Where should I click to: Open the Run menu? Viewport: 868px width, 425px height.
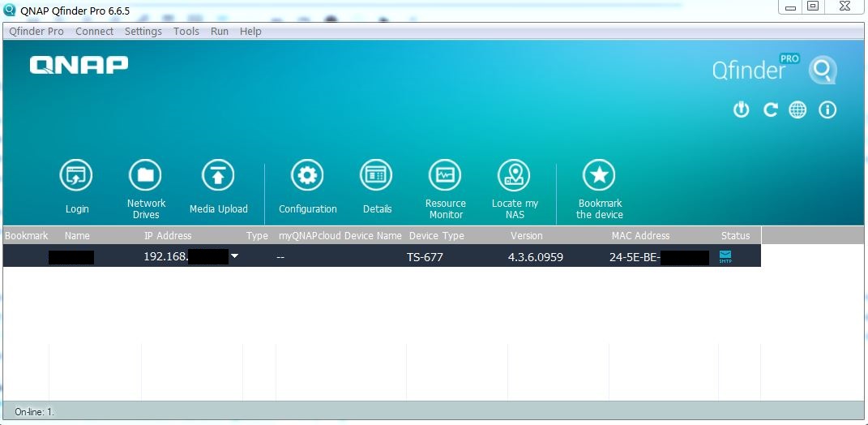point(220,32)
